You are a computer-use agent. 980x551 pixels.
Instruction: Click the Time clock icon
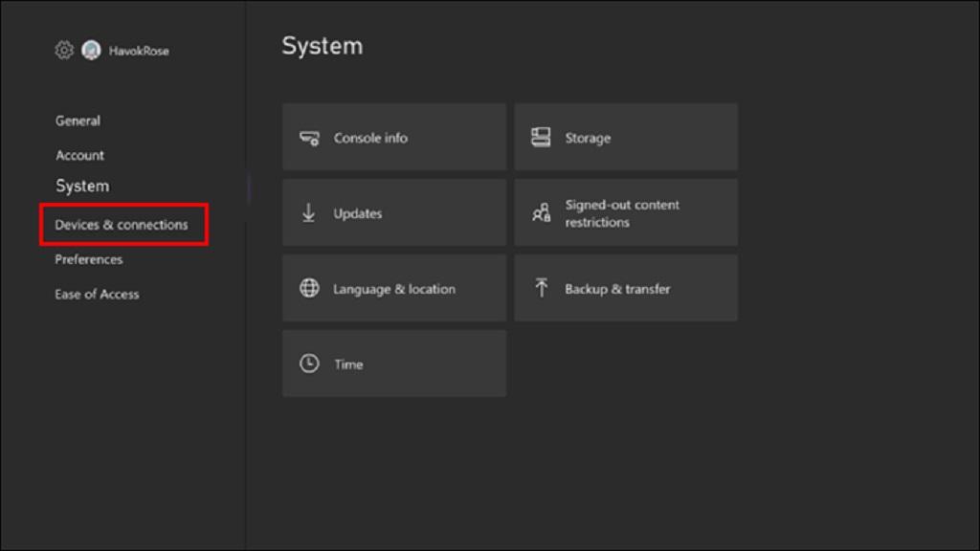click(x=309, y=364)
